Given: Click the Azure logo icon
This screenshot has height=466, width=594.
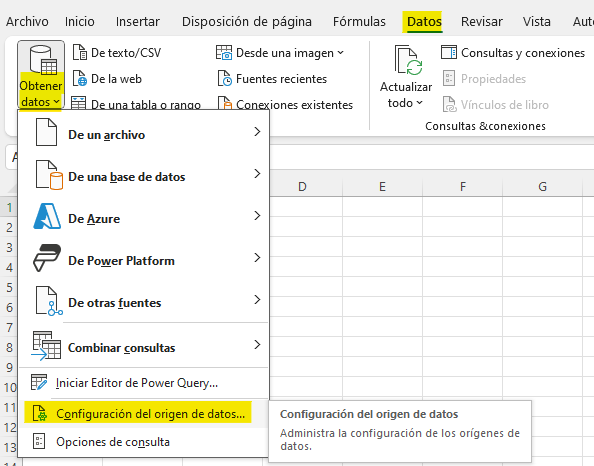Looking at the screenshot, I should tap(47, 216).
